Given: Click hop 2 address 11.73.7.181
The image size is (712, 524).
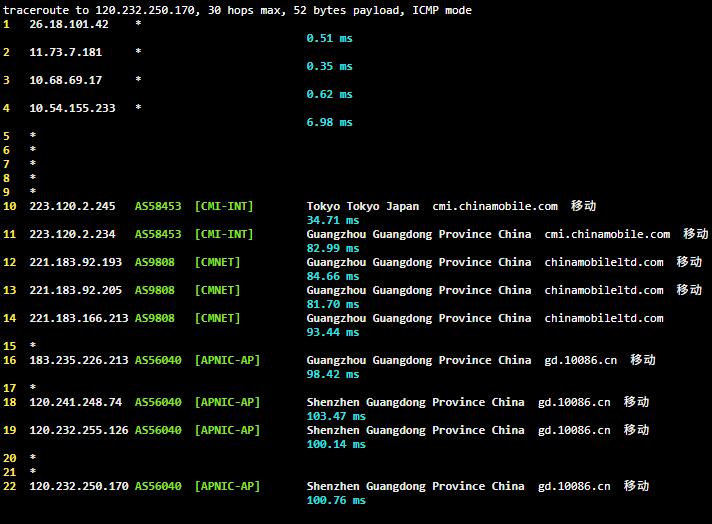Looking at the screenshot, I should point(66,52).
